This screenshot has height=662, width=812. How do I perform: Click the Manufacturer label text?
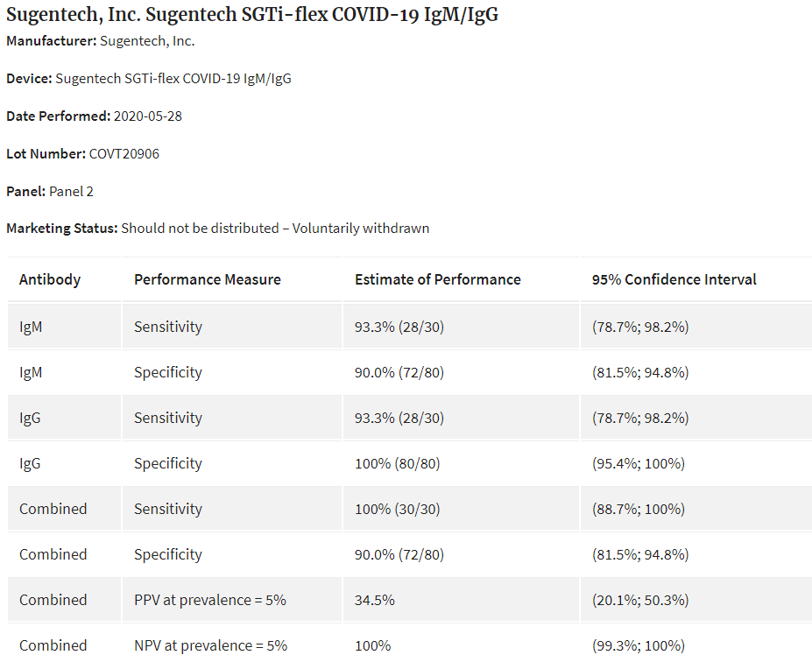(x=51, y=41)
